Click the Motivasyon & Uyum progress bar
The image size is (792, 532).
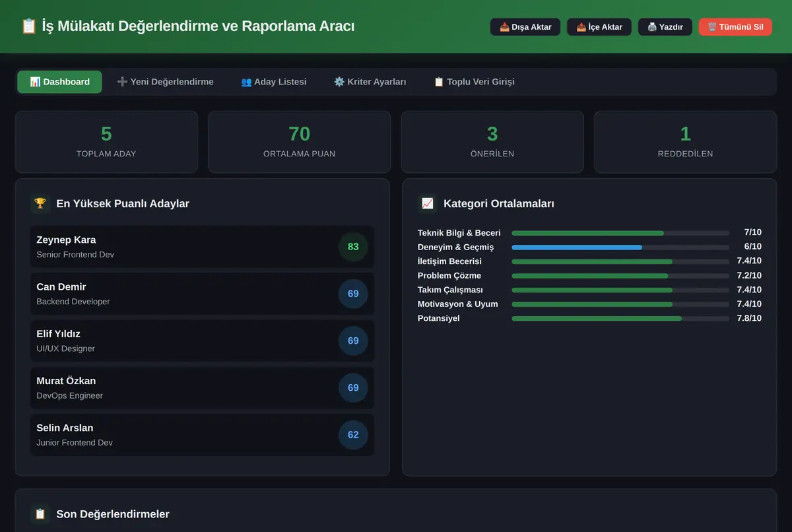click(620, 304)
